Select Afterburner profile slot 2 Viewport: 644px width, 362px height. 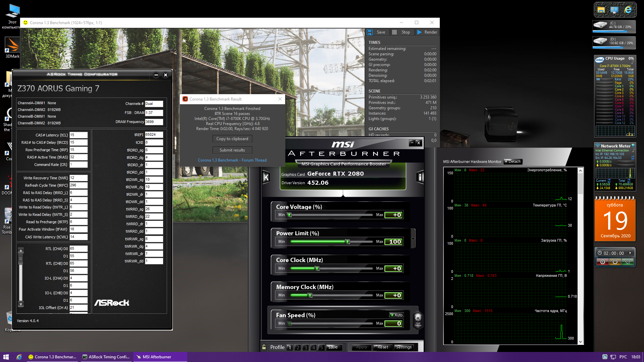[x=298, y=348]
